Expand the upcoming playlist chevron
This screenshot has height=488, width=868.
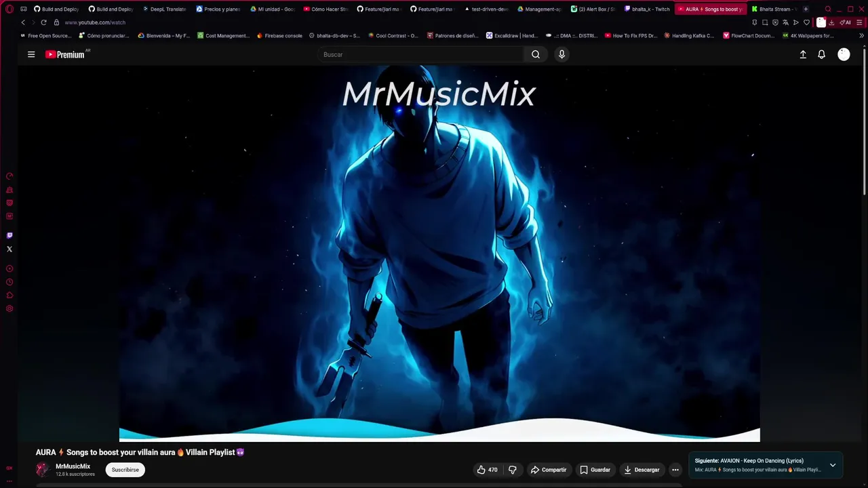tap(833, 465)
